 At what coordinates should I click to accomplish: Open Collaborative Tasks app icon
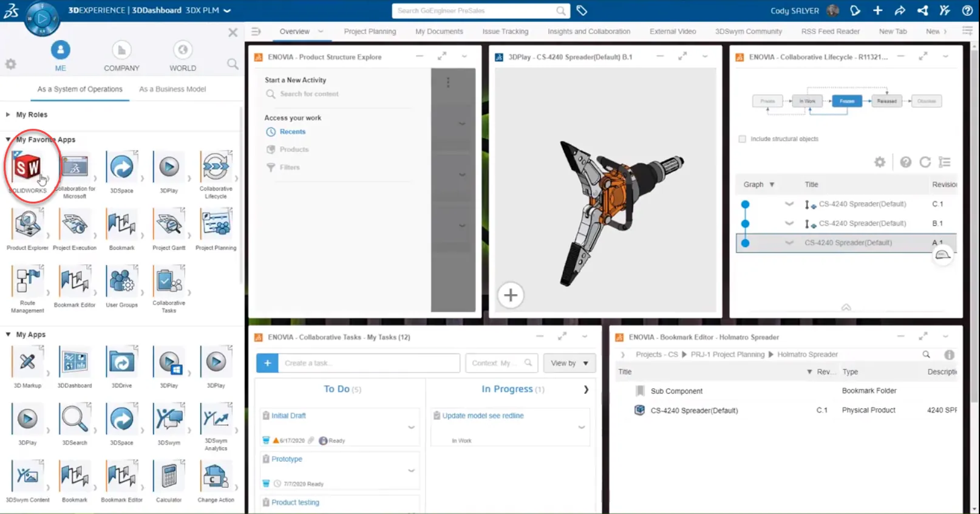pos(169,281)
